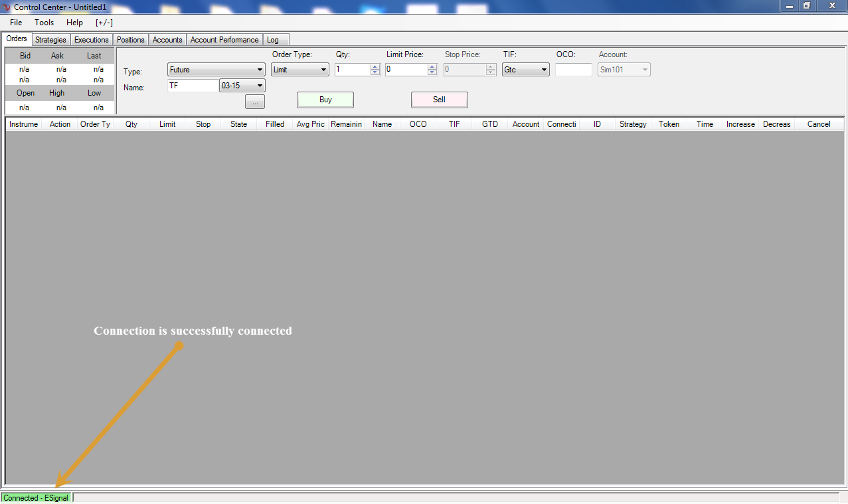The width and height of the screenshot is (848, 504).
Task: Increase quantity with the Qty up arrow
Action: (x=375, y=66)
